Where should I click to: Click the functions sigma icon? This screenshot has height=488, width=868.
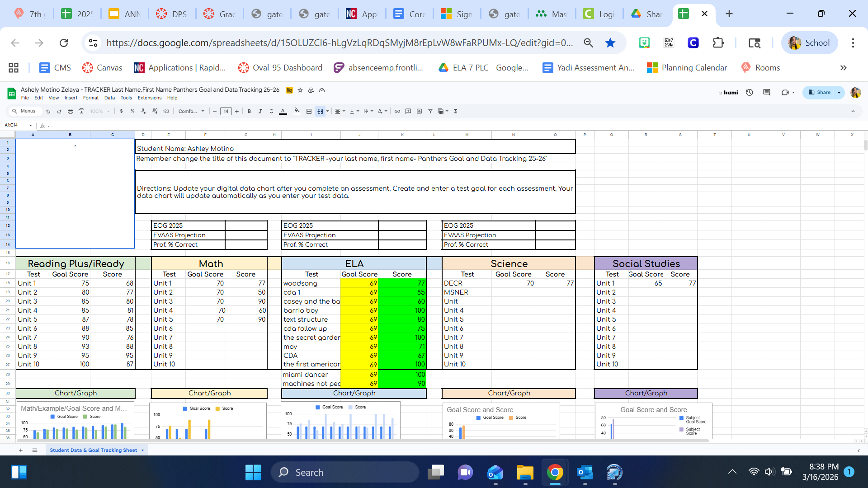(x=456, y=111)
